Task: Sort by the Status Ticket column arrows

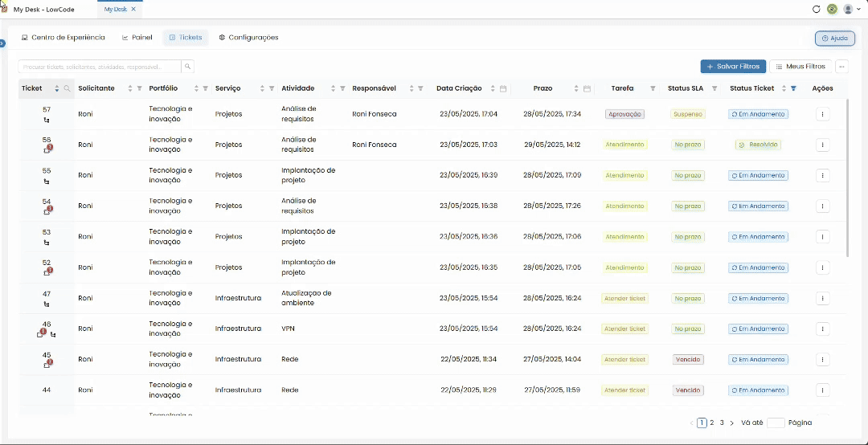Action: [x=784, y=88]
